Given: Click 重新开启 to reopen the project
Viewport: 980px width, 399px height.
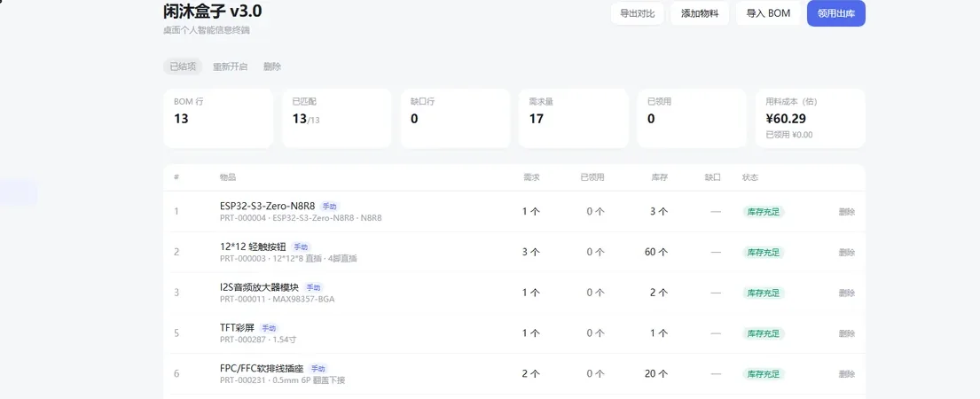Looking at the screenshot, I should click(230, 66).
